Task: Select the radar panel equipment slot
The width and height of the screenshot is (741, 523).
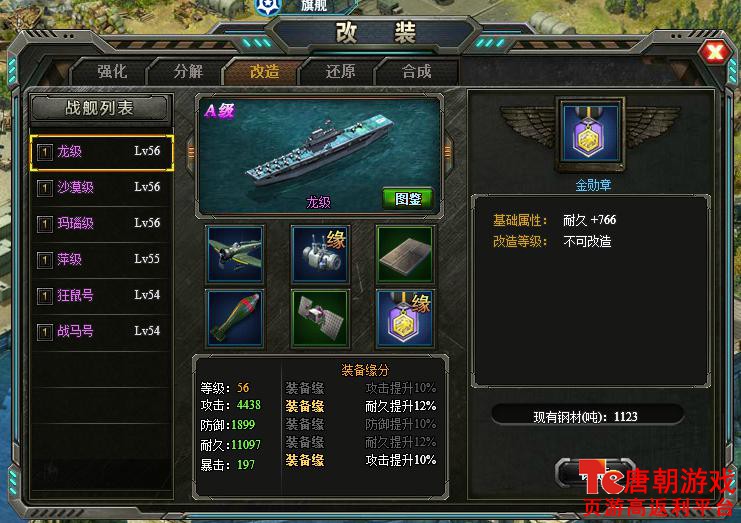Action: (320, 318)
